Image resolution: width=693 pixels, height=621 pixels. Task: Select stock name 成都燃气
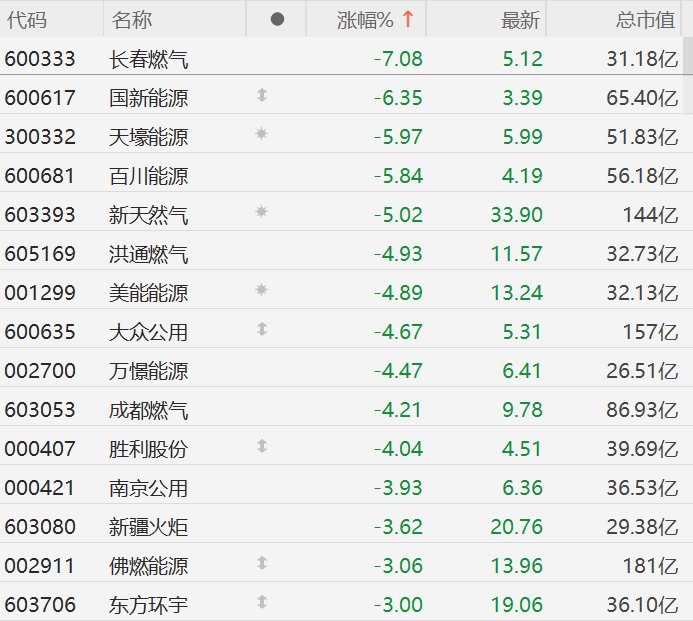(148, 410)
